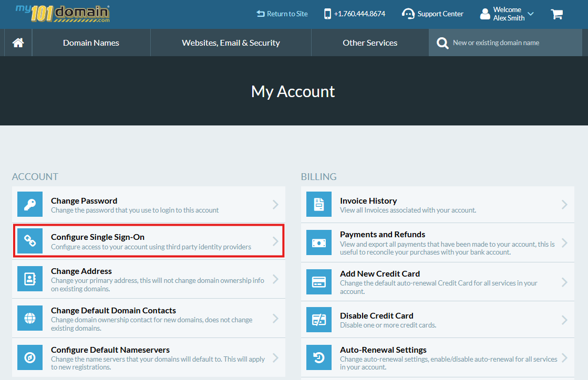
Task: Expand the Welcome Alex Smith account menu
Action: pos(506,14)
